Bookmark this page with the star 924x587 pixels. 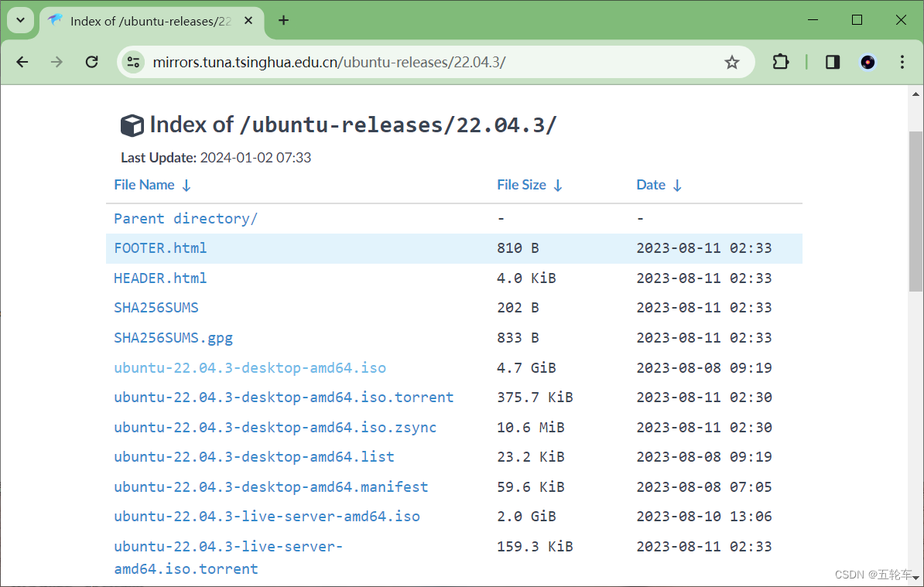click(732, 62)
